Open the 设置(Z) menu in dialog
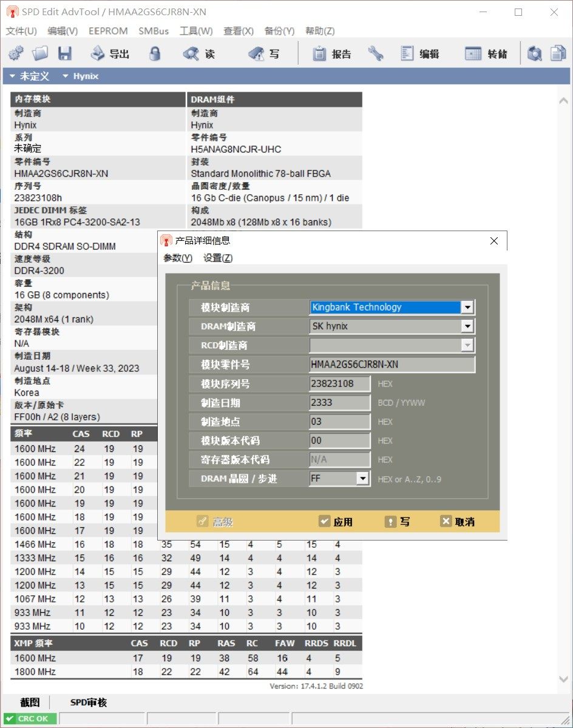573x728 pixels. (x=218, y=258)
